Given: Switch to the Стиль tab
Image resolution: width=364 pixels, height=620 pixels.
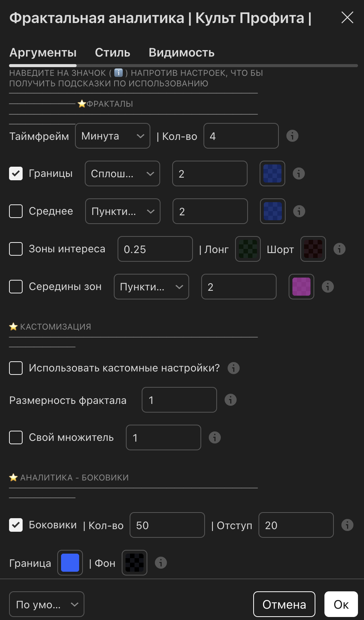Looking at the screenshot, I should [112, 53].
